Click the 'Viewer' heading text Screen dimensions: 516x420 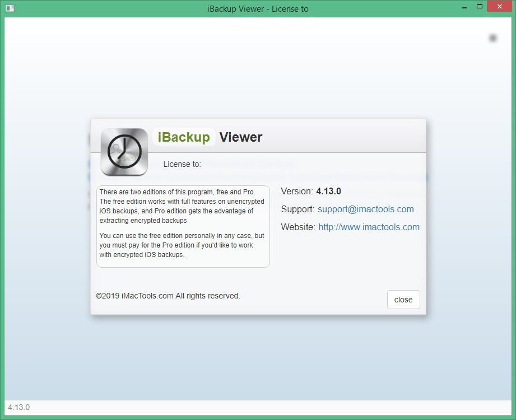click(x=241, y=137)
